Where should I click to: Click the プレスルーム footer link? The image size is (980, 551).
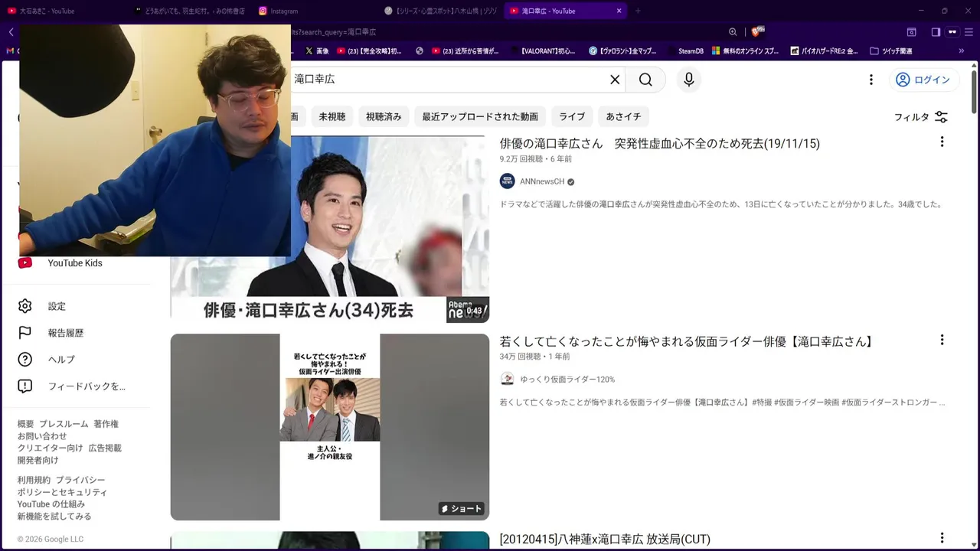[64, 424]
